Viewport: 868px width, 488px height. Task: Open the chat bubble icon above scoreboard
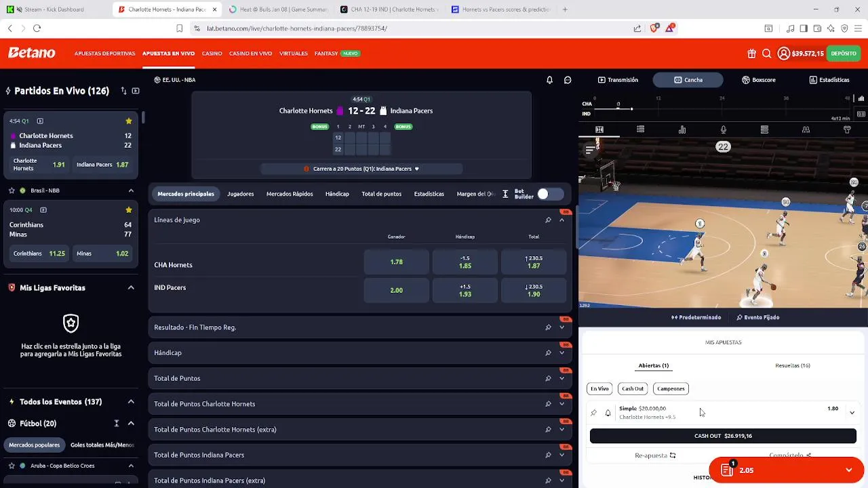point(568,80)
